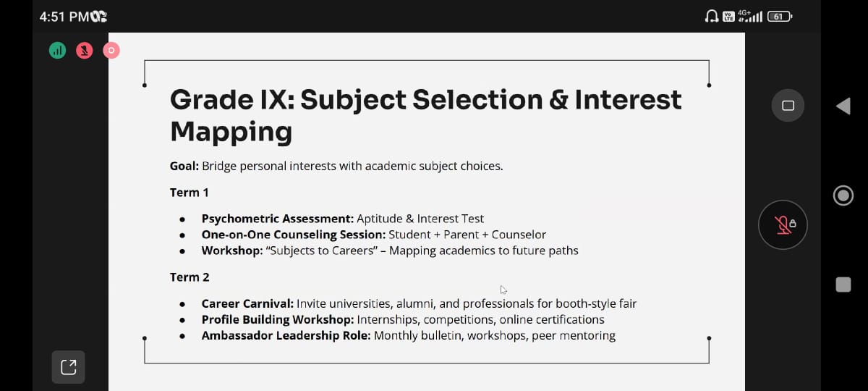This screenshot has width=868, height=391.
Task: Tap the 4:51 PM clock
Action: tap(64, 17)
